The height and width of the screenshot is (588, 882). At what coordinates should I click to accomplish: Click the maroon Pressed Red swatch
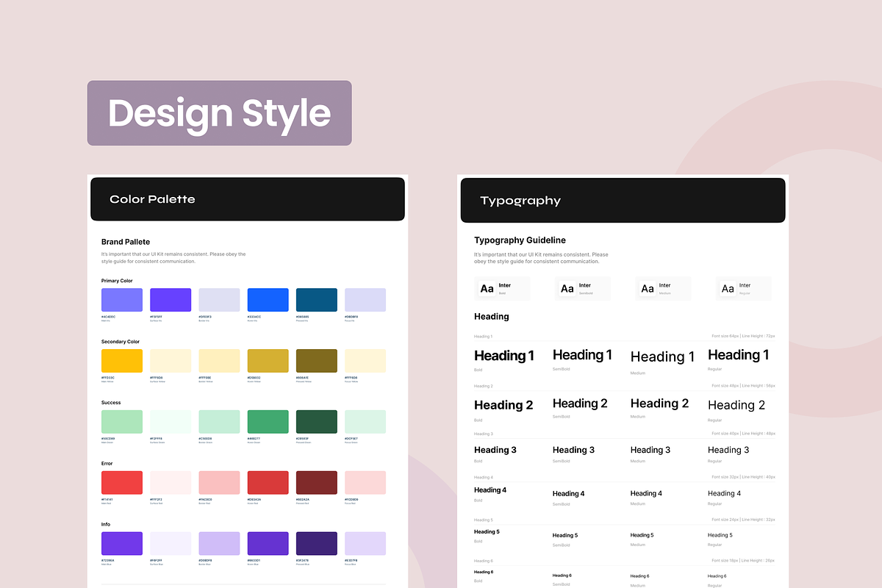[x=317, y=483]
